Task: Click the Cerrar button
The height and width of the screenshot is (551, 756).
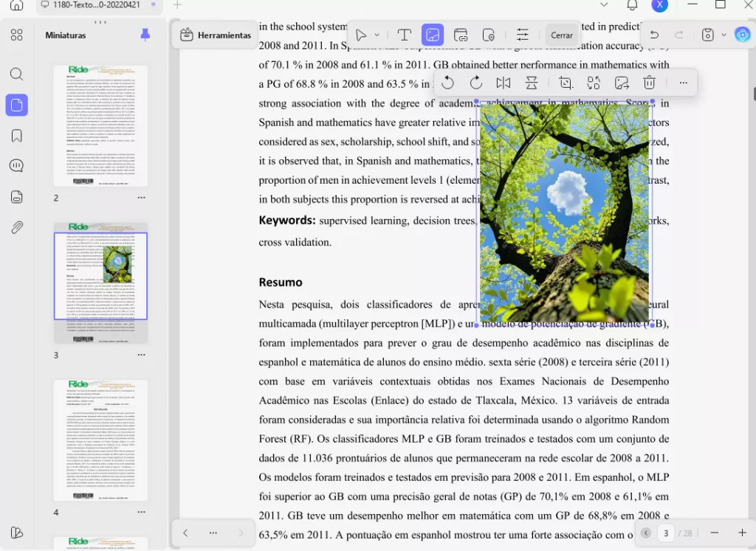Action: point(562,35)
